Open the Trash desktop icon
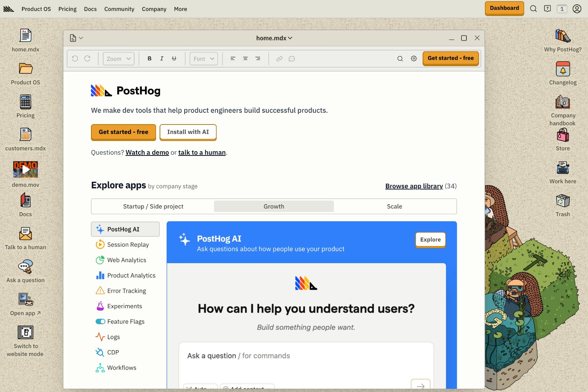The width and height of the screenshot is (588, 392). pyautogui.click(x=563, y=202)
